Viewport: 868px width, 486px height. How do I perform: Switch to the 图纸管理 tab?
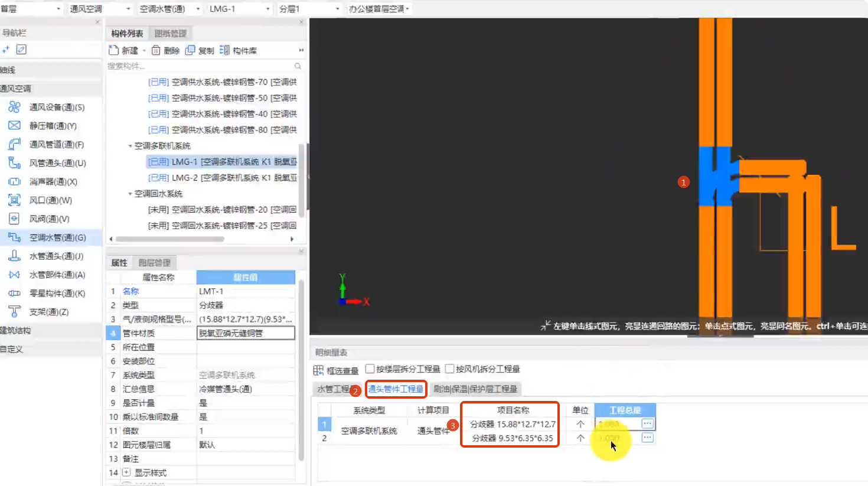click(x=171, y=34)
